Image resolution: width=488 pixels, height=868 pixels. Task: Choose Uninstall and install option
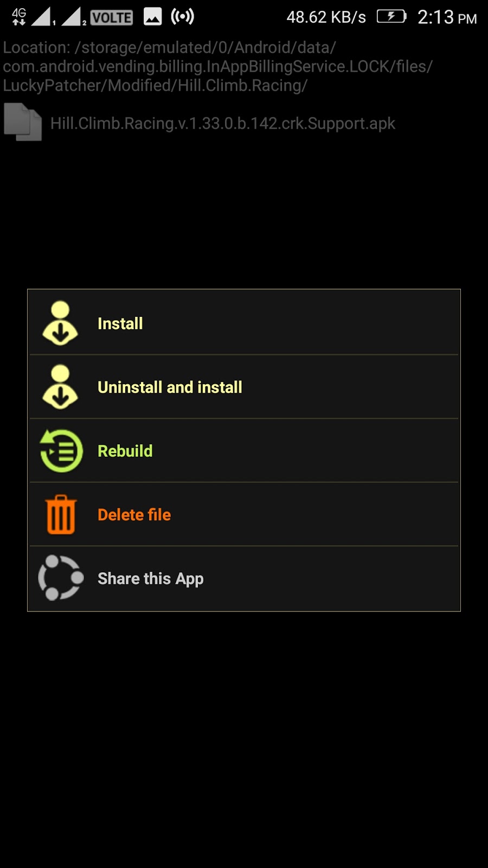(244, 387)
